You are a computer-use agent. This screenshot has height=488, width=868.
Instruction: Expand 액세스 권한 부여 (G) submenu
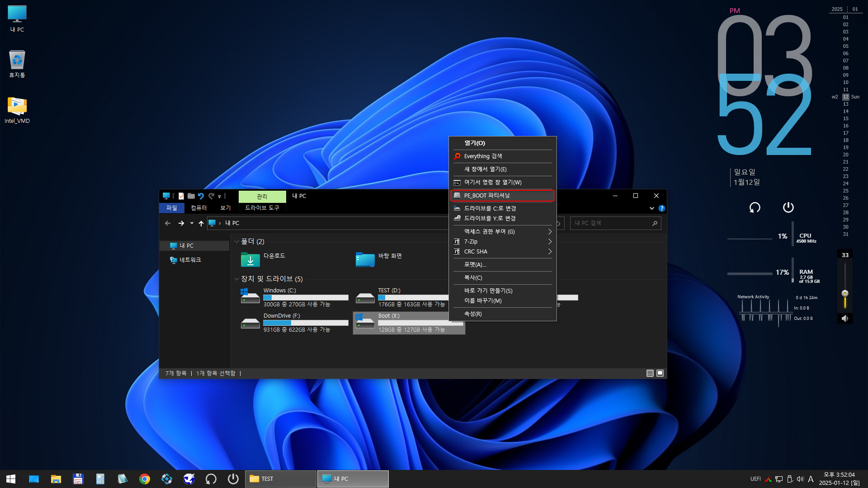[x=502, y=232]
